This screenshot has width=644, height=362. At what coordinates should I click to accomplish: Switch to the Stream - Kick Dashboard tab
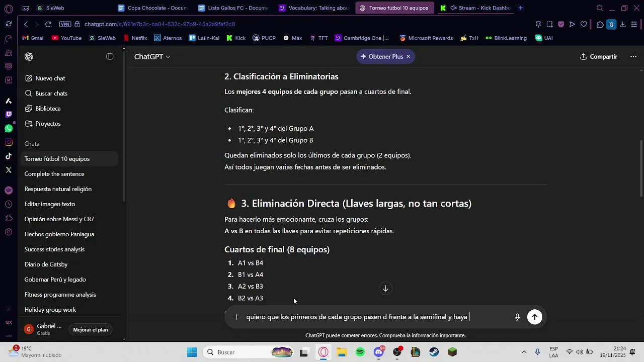[x=475, y=8]
